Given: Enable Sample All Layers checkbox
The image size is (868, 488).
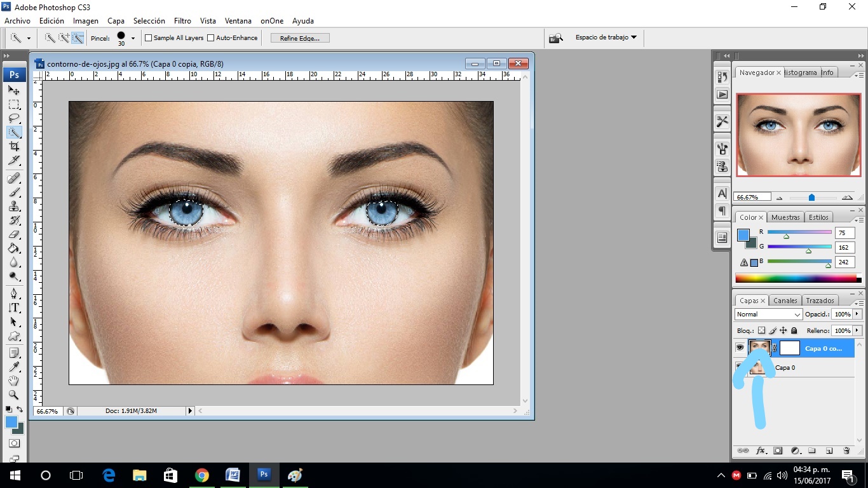Looking at the screenshot, I should pyautogui.click(x=149, y=38).
